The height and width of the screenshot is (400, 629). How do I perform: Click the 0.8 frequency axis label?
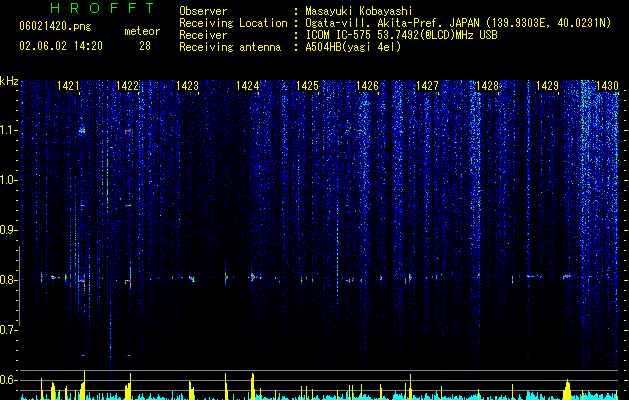point(9,280)
